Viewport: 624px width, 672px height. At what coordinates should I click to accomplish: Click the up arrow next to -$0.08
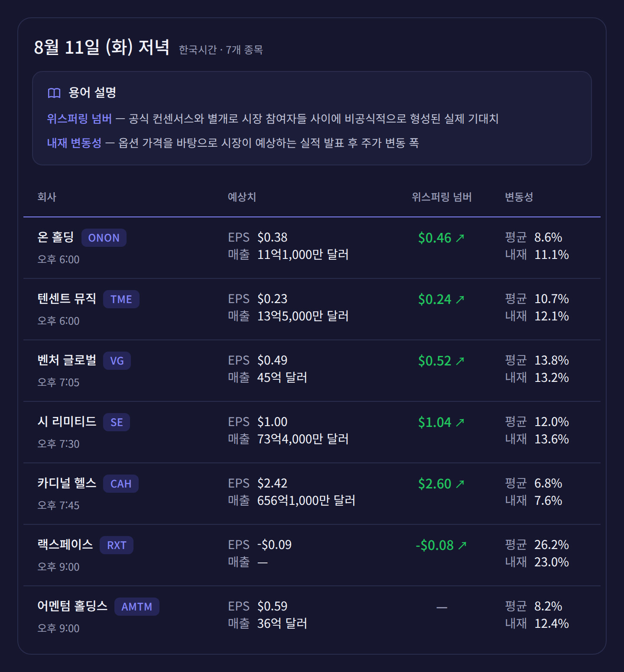pos(462,545)
